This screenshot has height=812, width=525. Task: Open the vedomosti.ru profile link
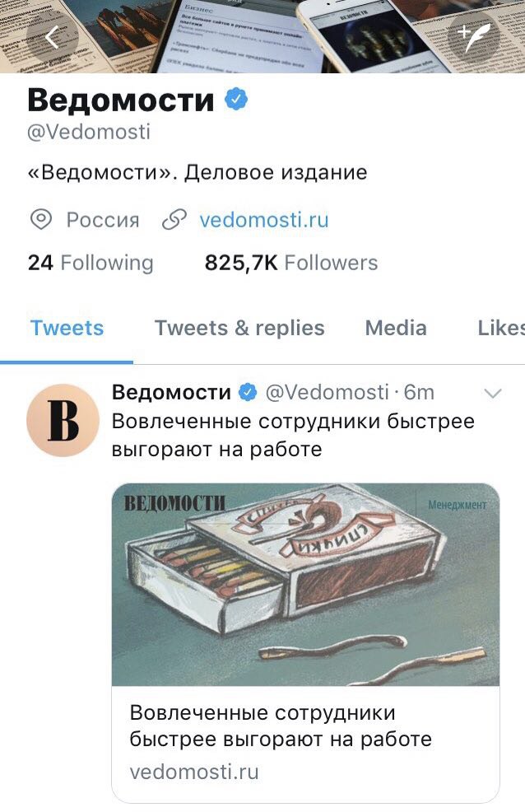264,220
